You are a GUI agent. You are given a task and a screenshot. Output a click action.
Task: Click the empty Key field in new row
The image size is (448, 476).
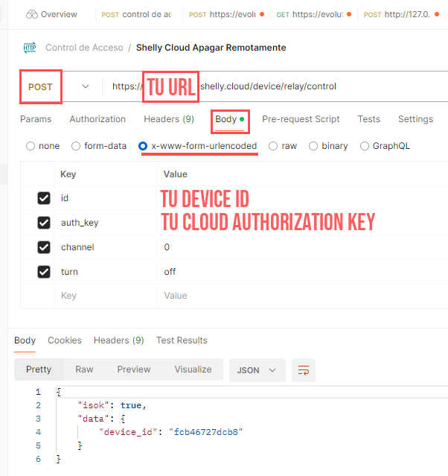[x=104, y=296]
